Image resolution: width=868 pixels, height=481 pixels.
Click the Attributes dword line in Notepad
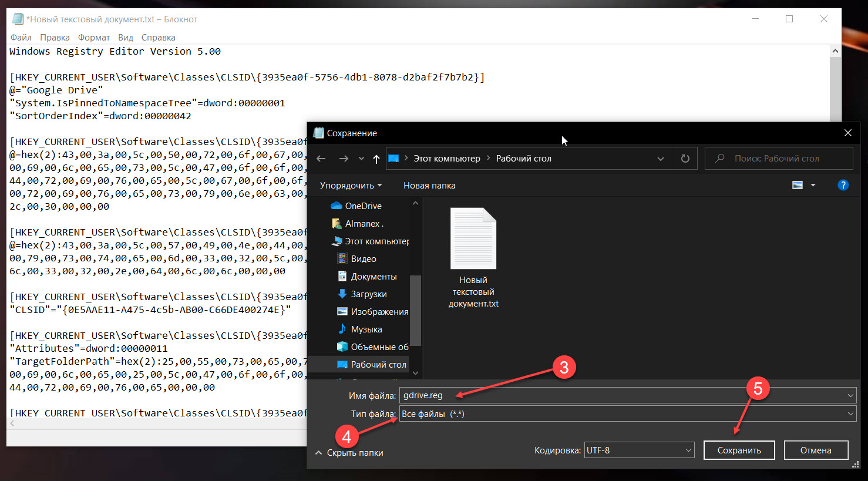[x=89, y=348]
